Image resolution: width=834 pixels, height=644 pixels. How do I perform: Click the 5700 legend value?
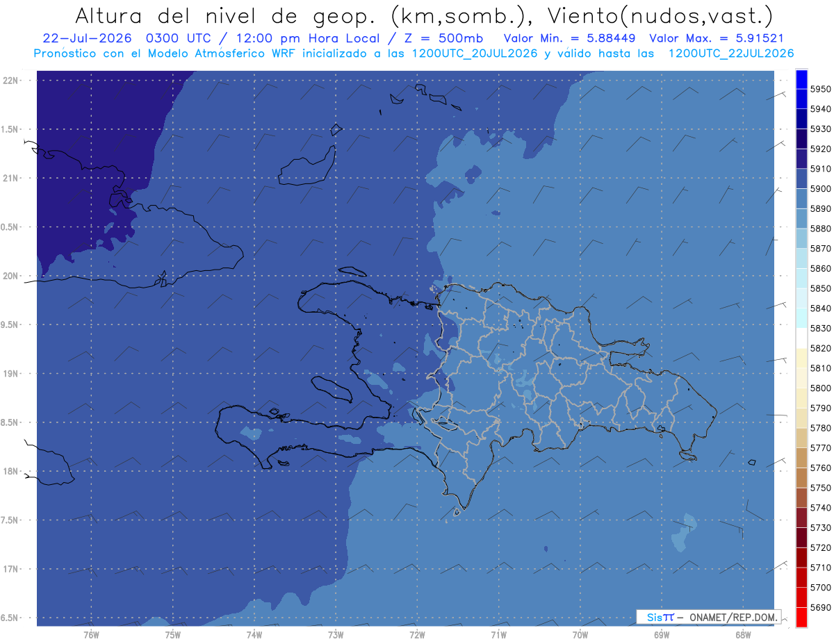coord(821,587)
